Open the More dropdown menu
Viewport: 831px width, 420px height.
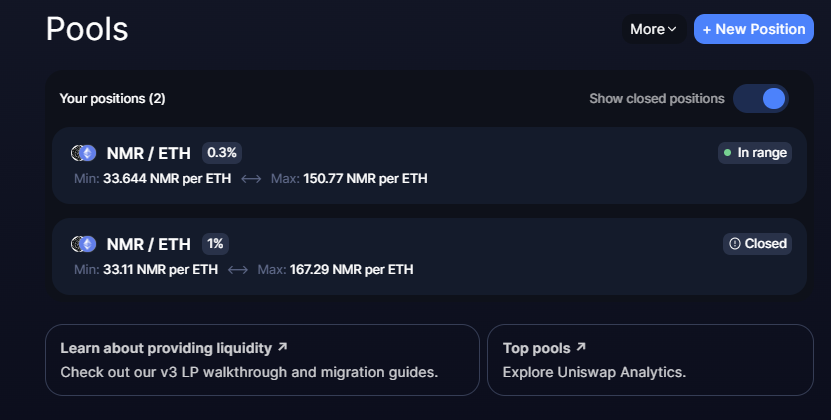point(653,29)
